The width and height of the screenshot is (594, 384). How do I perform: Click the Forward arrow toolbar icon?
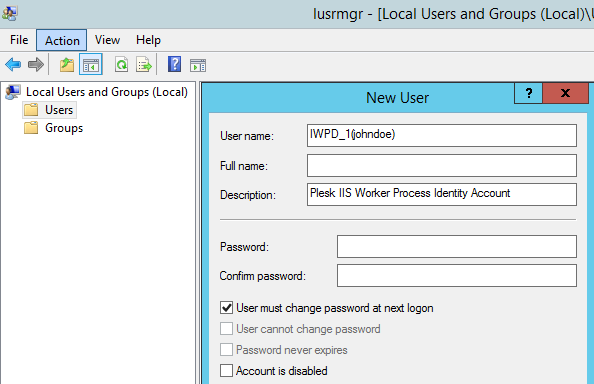[36, 65]
